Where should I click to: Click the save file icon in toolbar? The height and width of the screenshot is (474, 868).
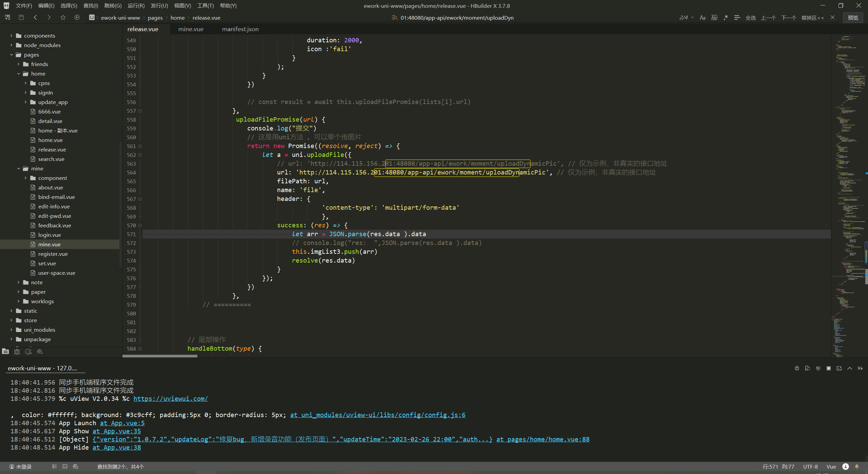coord(21,18)
